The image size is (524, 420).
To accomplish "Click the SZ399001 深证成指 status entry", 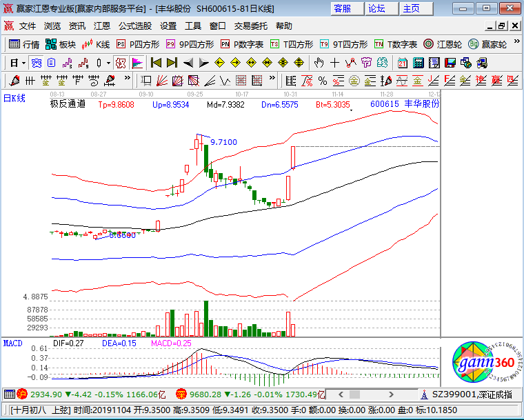I will (x=472, y=394).
